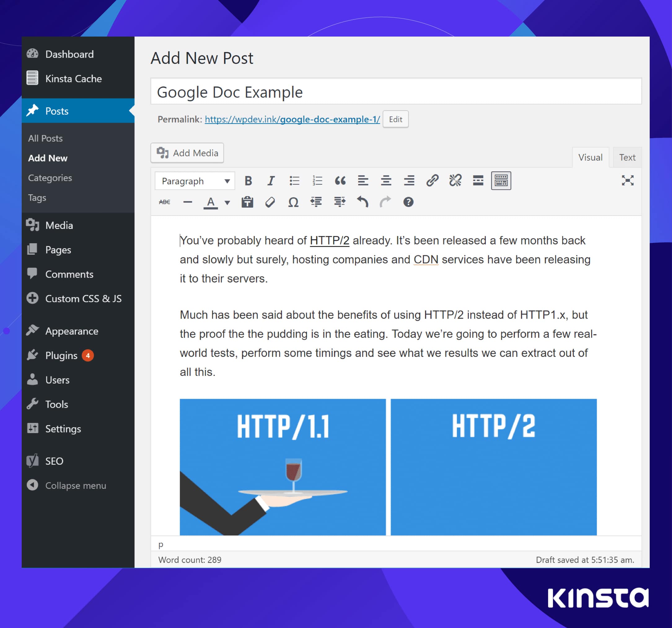Toggle distraction-free writing mode

[627, 181]
